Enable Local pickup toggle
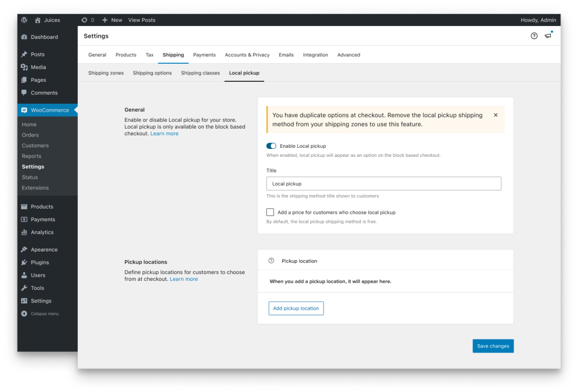Image resolution: width=578 pixels, height=392 pixels. pos(271,146)
